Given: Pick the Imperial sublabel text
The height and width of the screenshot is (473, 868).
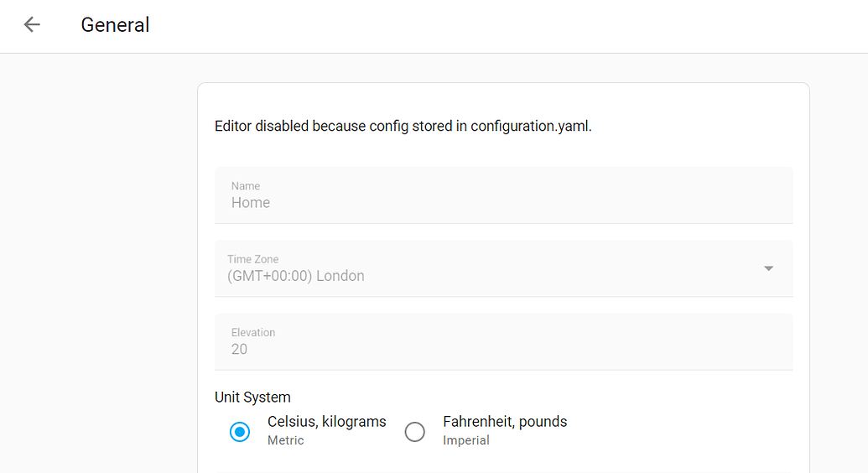Looking at the screenshot, I should click(466, 440).
